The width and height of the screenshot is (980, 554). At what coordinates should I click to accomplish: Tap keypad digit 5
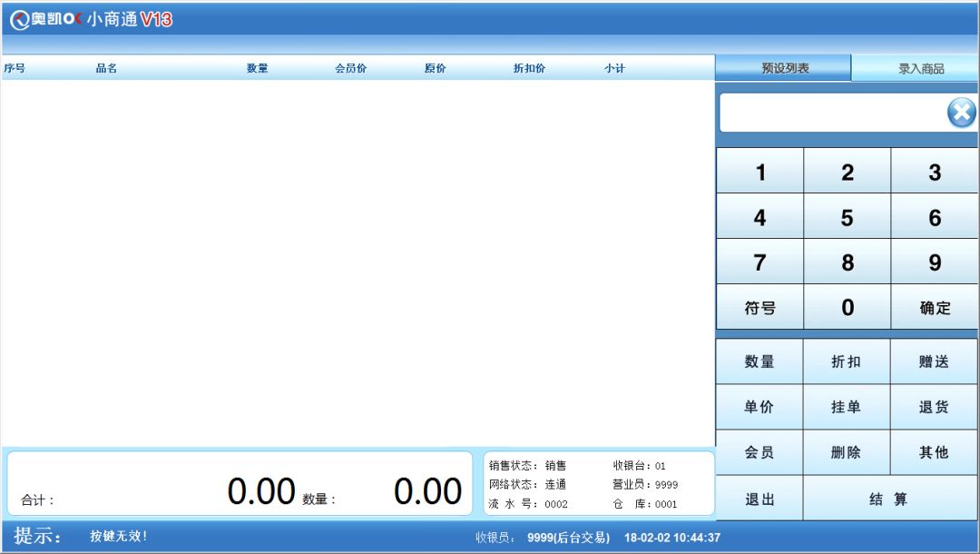click(847, 217)
